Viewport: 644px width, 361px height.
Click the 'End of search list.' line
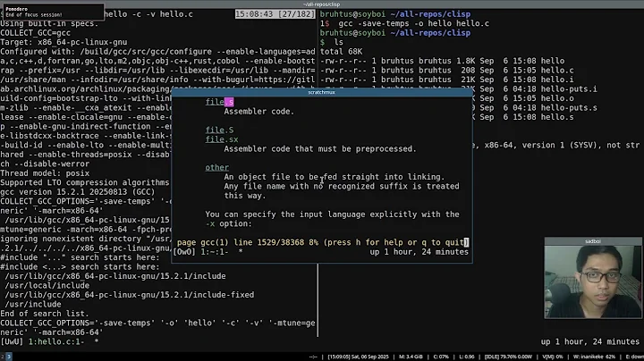(x=45, y=314)
